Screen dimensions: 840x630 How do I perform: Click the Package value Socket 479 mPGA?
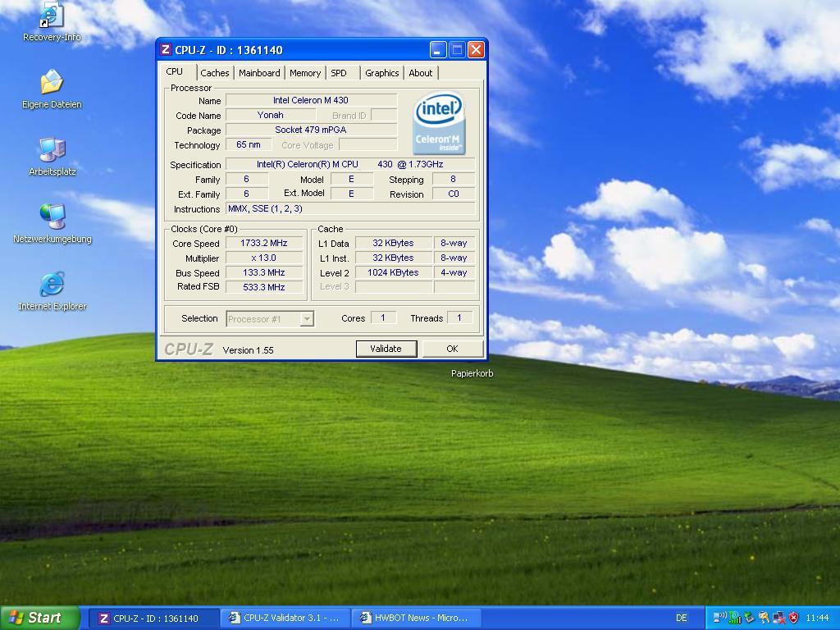(x=311, y=130)
